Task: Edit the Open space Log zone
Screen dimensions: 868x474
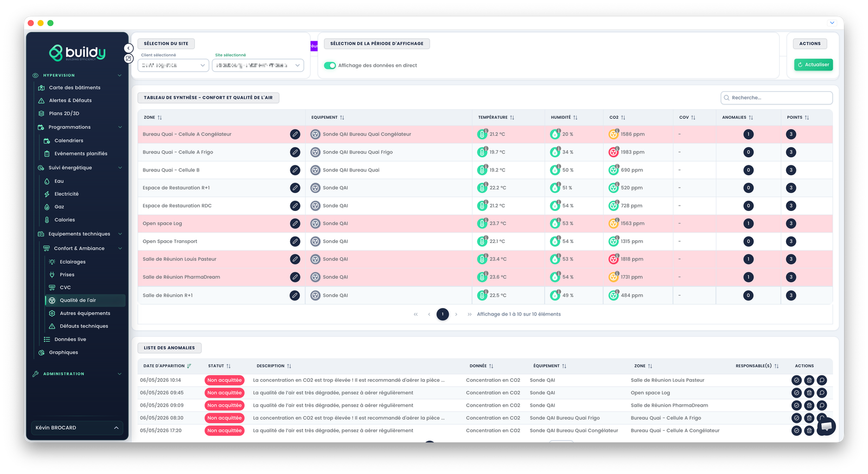Action: 295,223
